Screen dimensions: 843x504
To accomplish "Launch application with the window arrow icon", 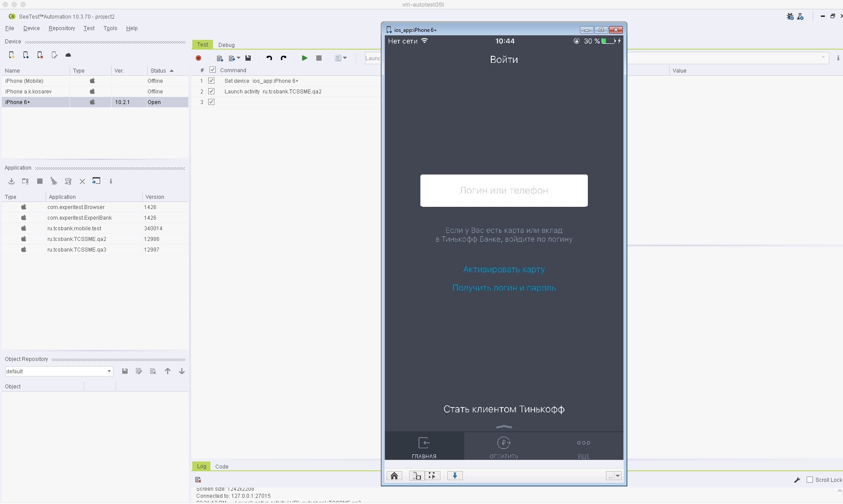I will click(96, 181).
